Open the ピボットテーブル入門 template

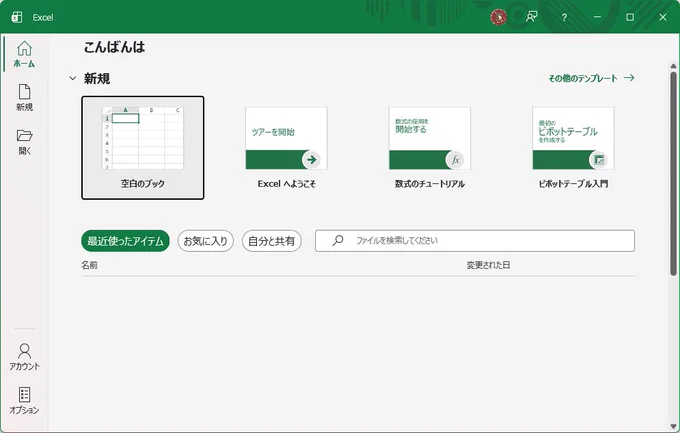click(x=573, y=148)
